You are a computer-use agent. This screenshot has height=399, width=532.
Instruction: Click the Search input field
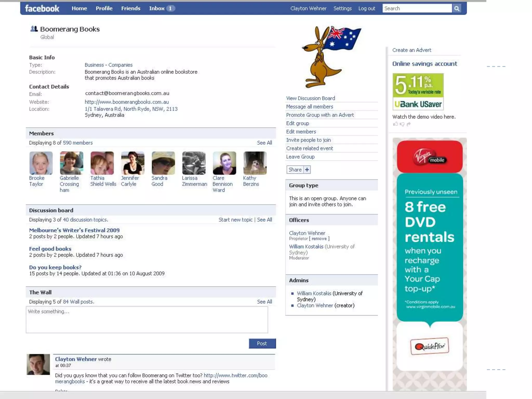[417, 8]
